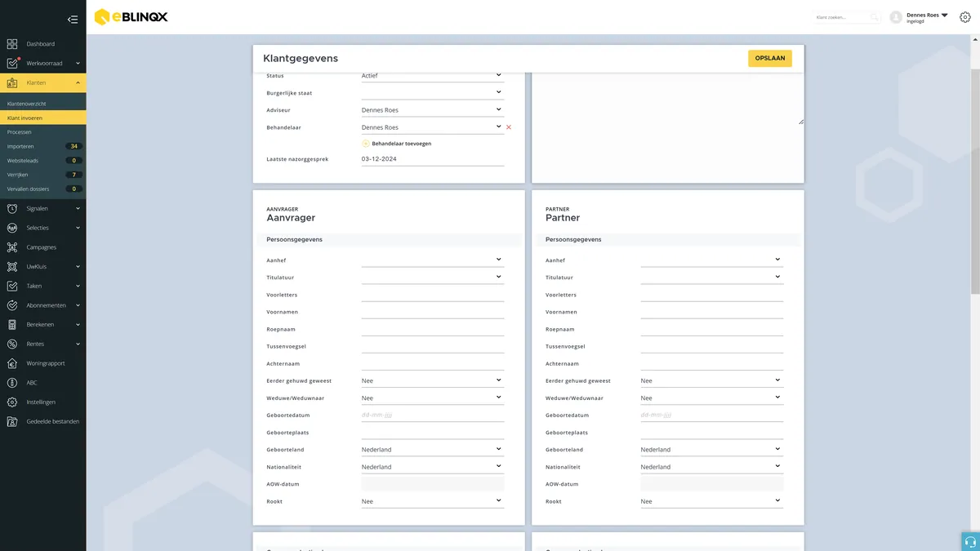Remove Behandelaar Dennes Roes with the red X

point(509,127)
